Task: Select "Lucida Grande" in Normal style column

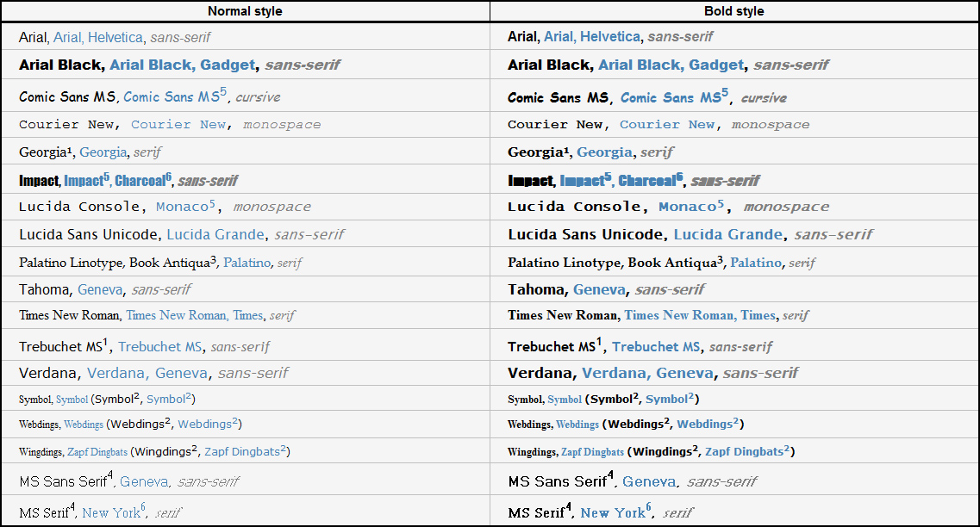Action: (215, 235)
